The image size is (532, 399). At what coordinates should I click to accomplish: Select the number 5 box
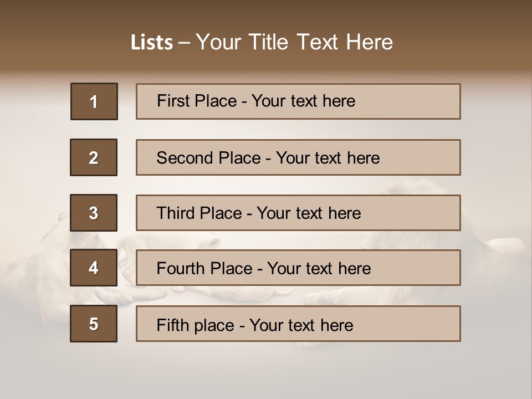coord(94,324)
